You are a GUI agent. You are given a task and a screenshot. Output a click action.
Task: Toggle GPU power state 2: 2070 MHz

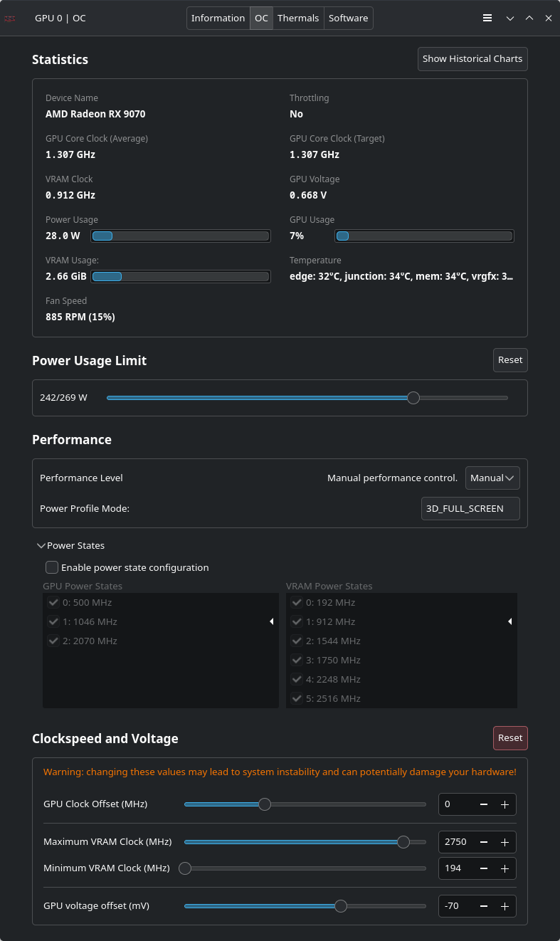point(53,641)
